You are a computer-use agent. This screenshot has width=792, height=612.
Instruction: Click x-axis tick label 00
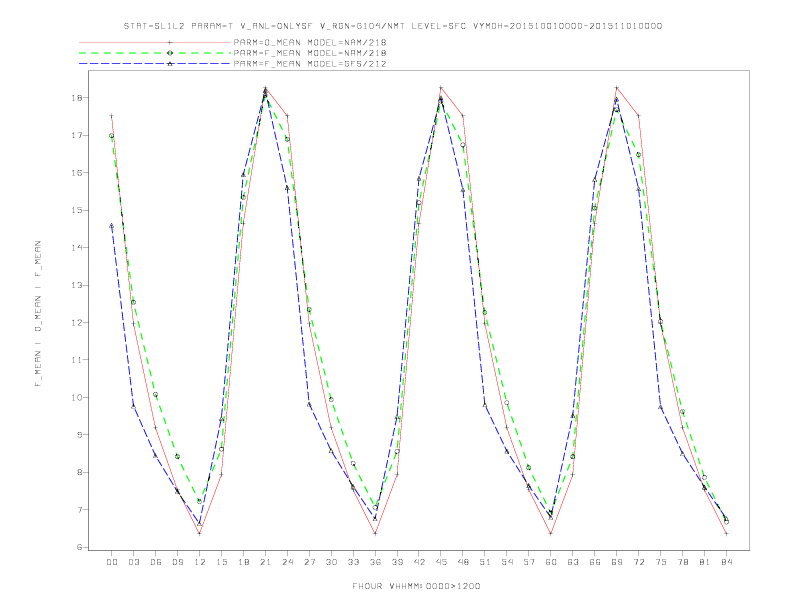[112, 562]
